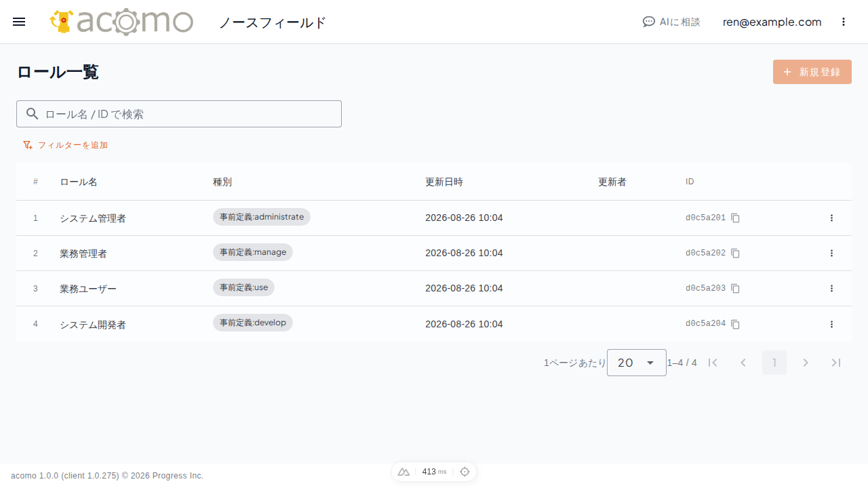Click the inspector target icon
Image resolution: width=868 pixels, height=488 pixels.
tap(465, 472)
